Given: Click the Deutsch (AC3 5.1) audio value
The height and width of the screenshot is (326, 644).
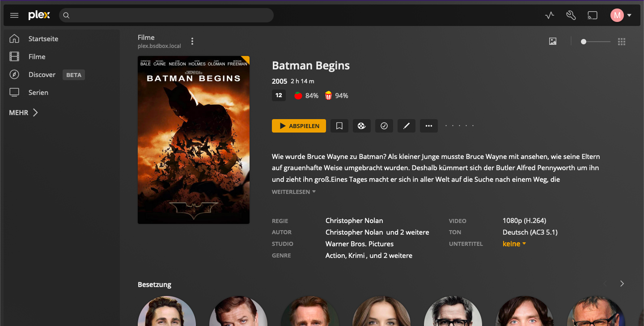Looking at the screenshot, I should click(x=530, y=232).
